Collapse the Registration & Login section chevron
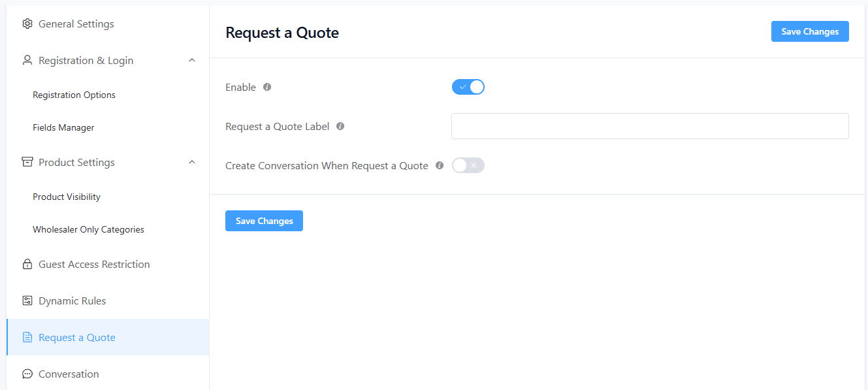Screen dimensions: 868x390 [x=192, y=60]
